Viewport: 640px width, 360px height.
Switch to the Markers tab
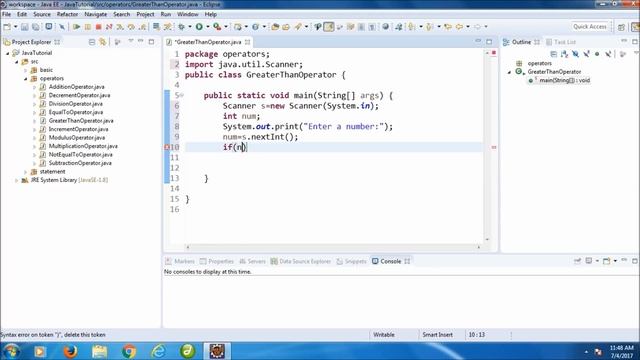click(x=180, y=261)
